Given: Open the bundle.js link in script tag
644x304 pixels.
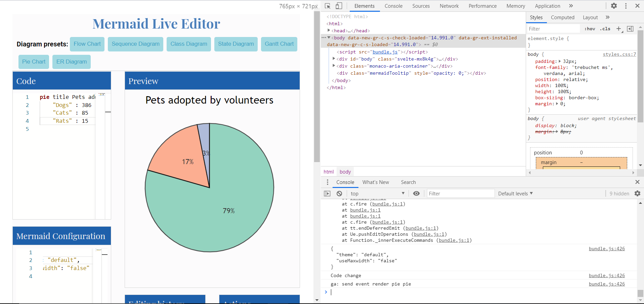Looking at the screenshot, I should click(385, 52).
